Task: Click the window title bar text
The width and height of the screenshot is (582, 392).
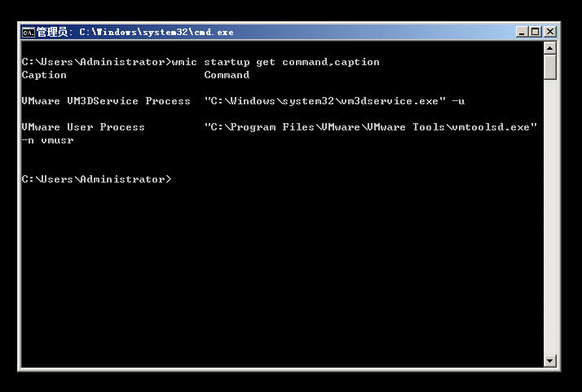Action: [135, 33]
